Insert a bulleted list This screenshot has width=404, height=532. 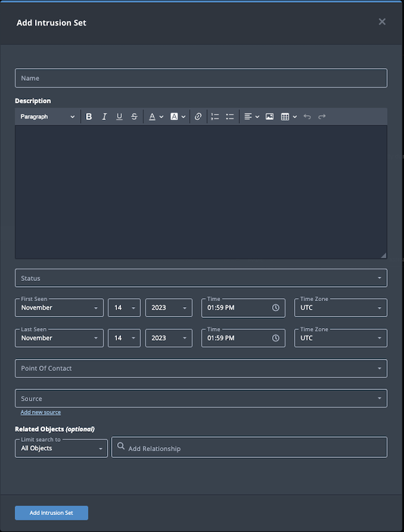pyautogui.click(x=230, y=117)
